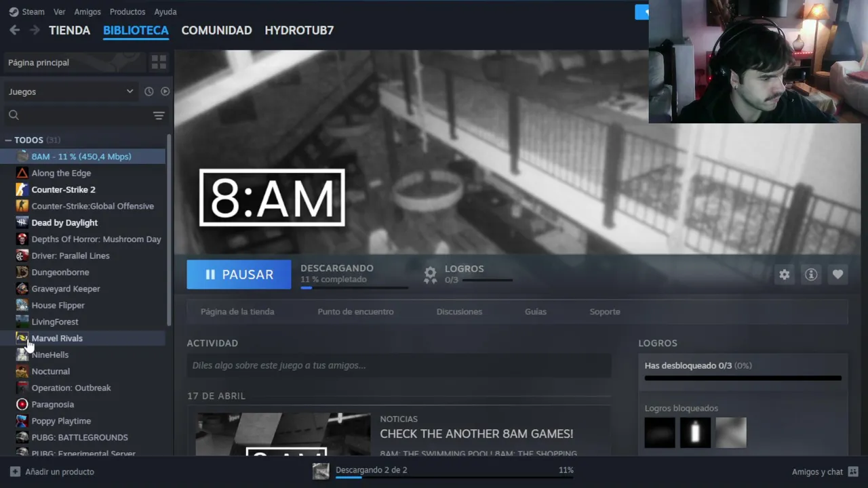Select Counter-Strike 2 game icon

pos(22,190)
